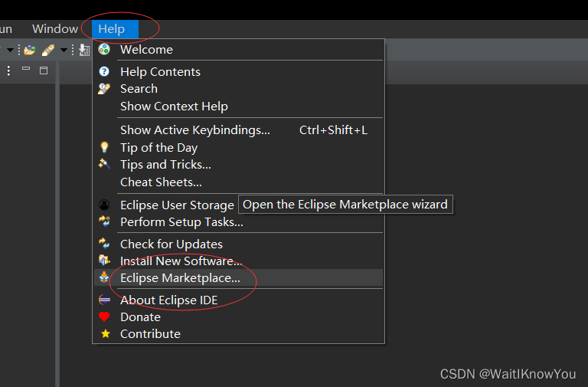Viewport: 588px width, 387px height.
Task: Click the Perform Setup Tasks icon
Action: click(104, 221)
